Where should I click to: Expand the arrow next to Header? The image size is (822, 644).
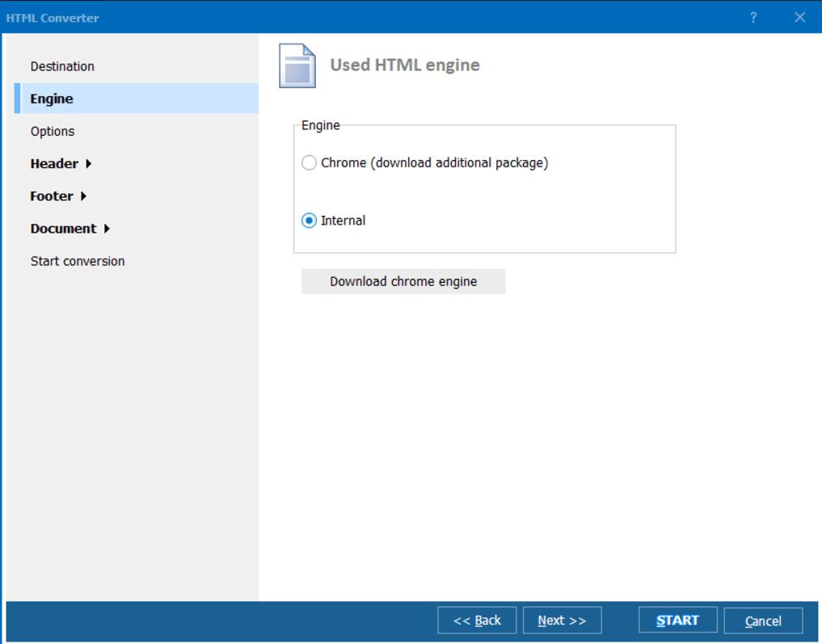tap(88, 164)
